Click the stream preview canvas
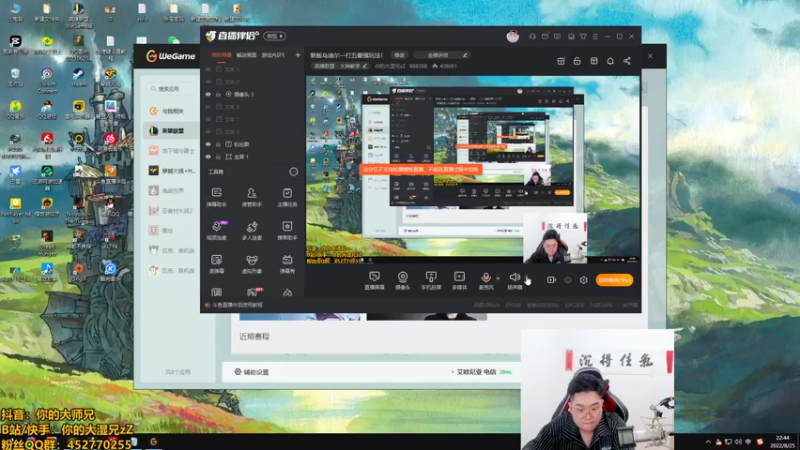The width and height of the screenshot is (800, 450). coord(473,170)
